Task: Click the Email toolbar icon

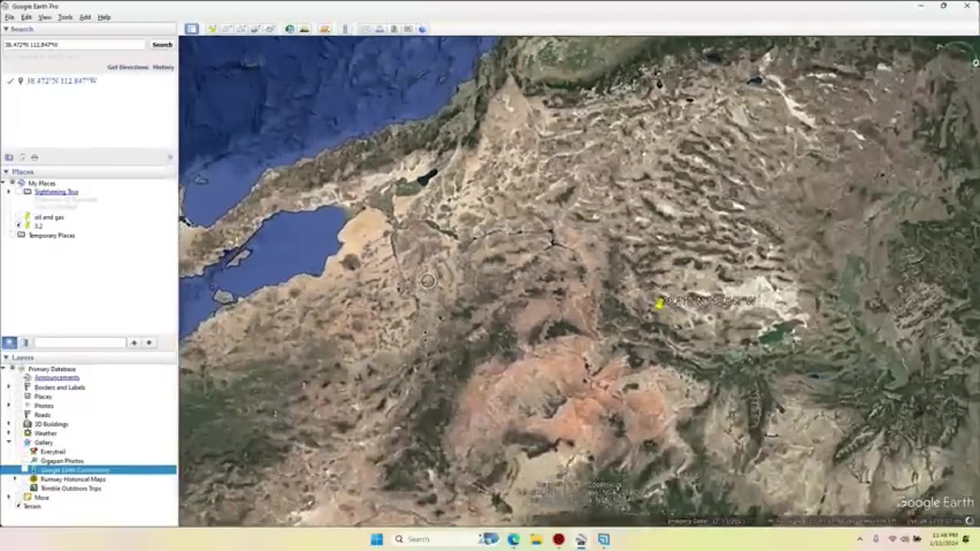Action: click(x=365, y=29)
